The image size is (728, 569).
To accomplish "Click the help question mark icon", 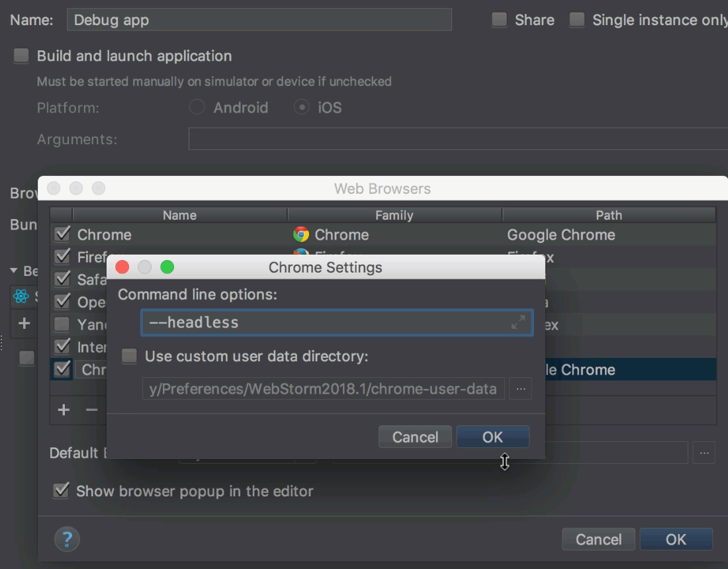I will coord(67,539).
